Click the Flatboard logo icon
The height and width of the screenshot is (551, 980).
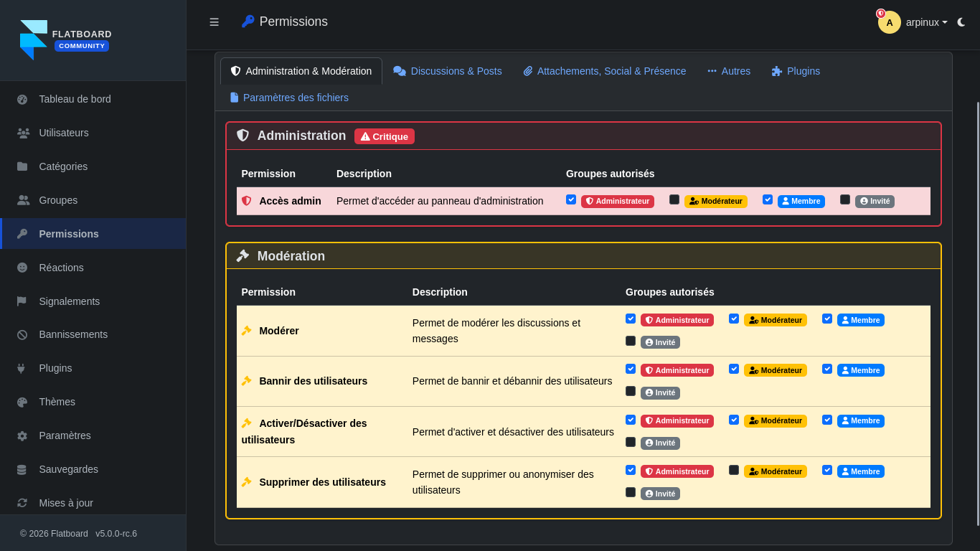click(x=33, y=39)
